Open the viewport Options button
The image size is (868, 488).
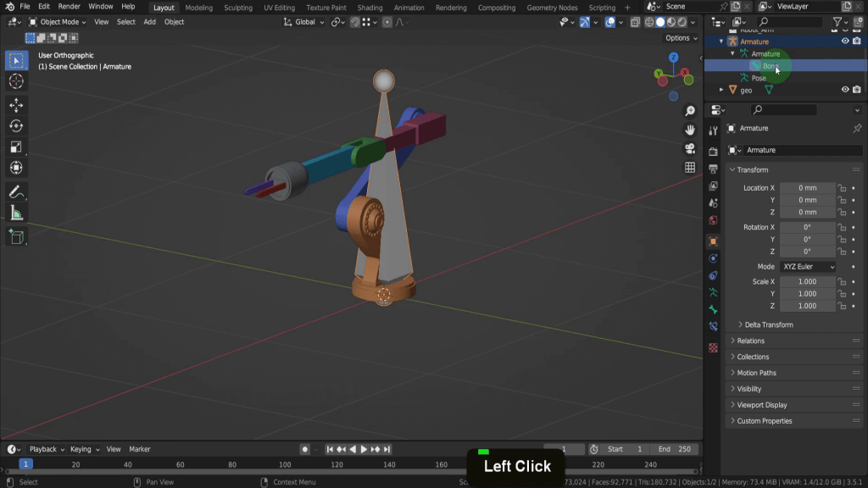click(x=681, y=38)
